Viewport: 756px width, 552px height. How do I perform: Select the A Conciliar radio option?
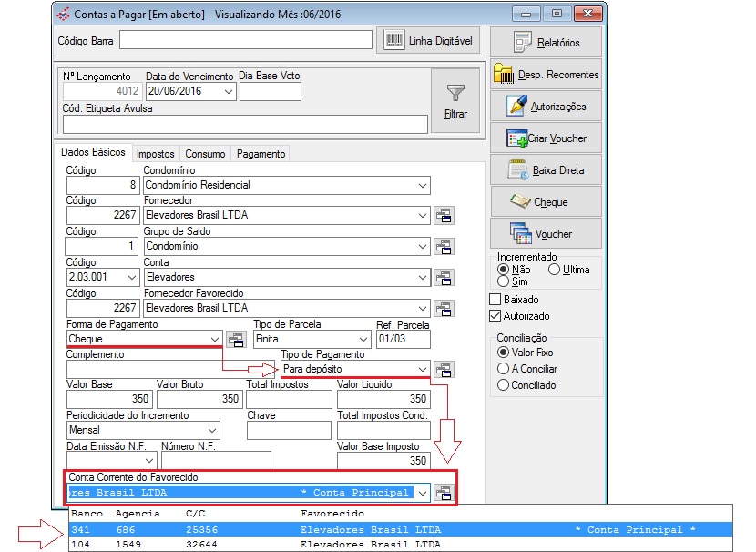point(503,369)
